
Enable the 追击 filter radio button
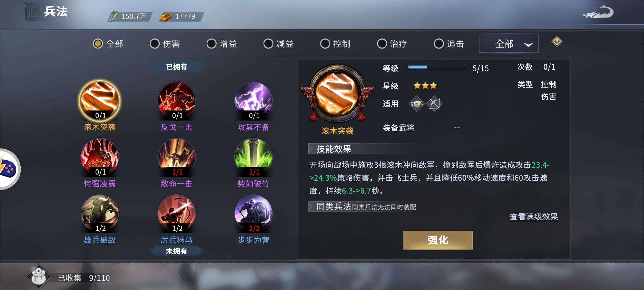439,44
